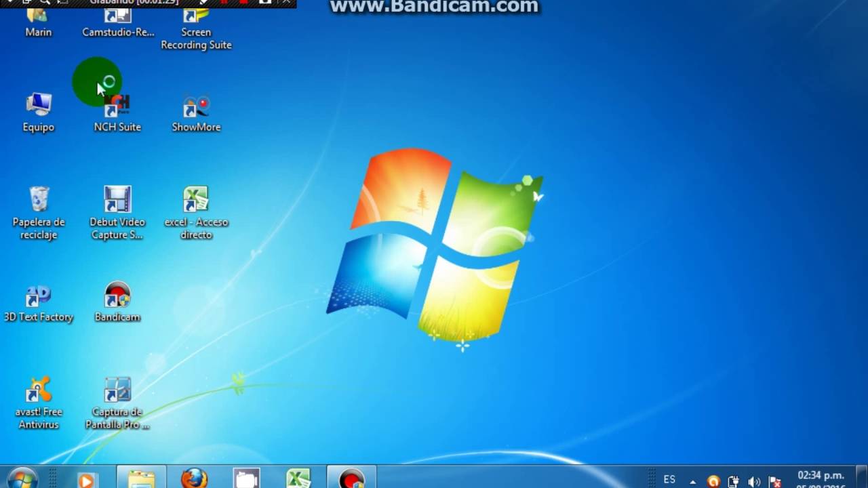Open the Marin user folder icon
Viewport: 868px width, 488px height.
[38, 22]
